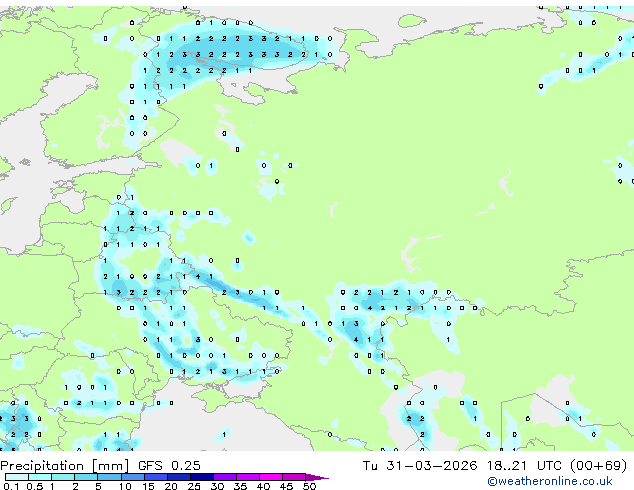
Task: Click the 0.5–1 mm legend swatch
Action: point(40,477)
